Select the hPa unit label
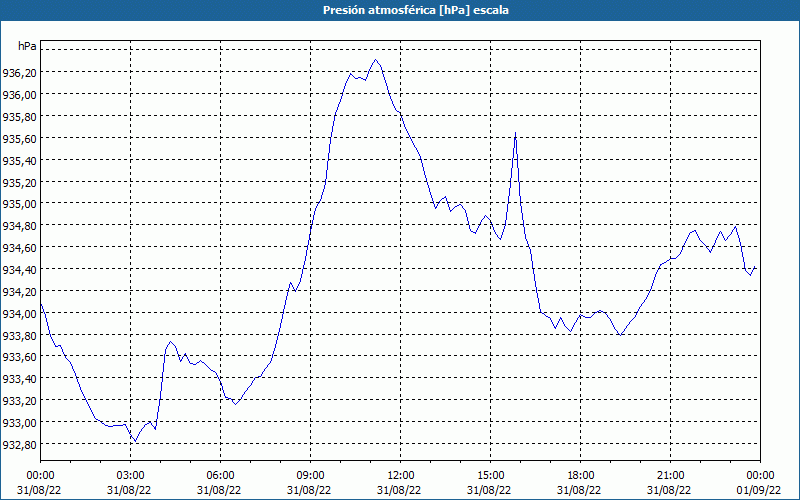Viewport: 800px width, 500px height. click(x=27, y=46)
